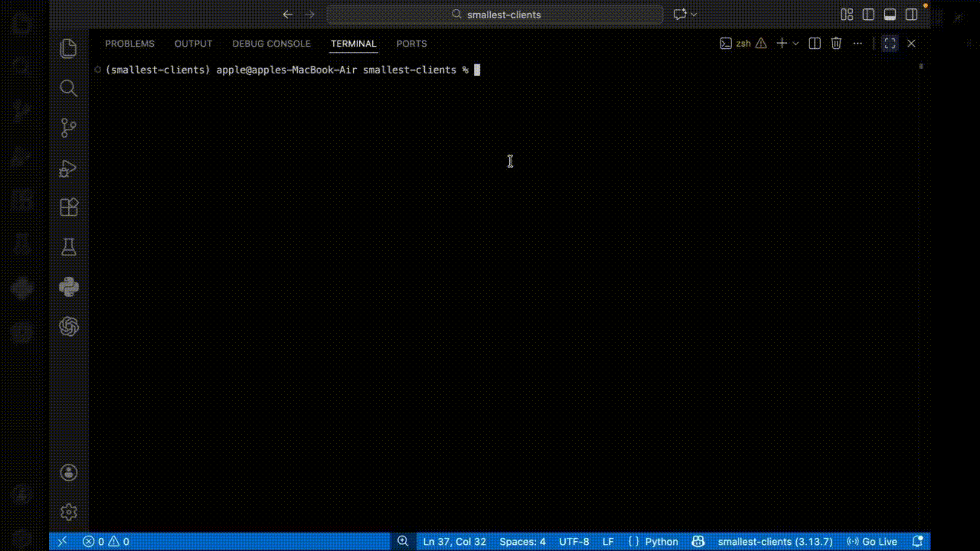This screenshot has width=980, height=551.
Task: Open the launch profile dropdown beside plus
Action: (795, 44)
